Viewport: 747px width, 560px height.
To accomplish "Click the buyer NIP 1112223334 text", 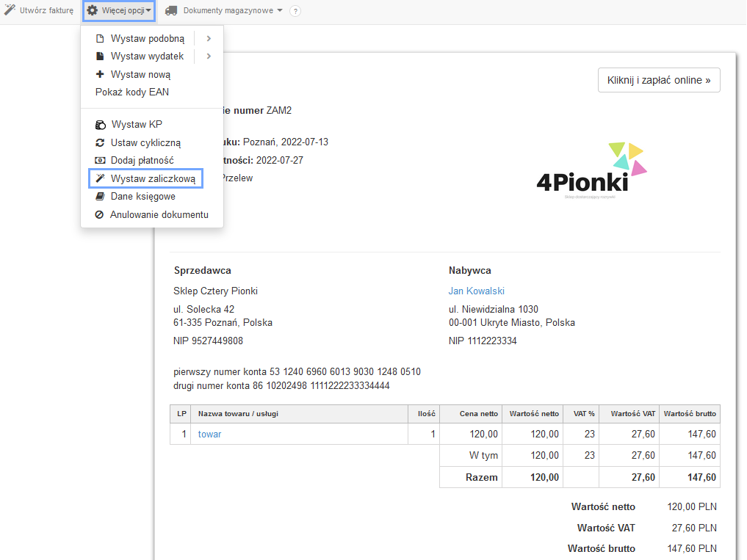I will pyautogui.click(x=483, y=341).
